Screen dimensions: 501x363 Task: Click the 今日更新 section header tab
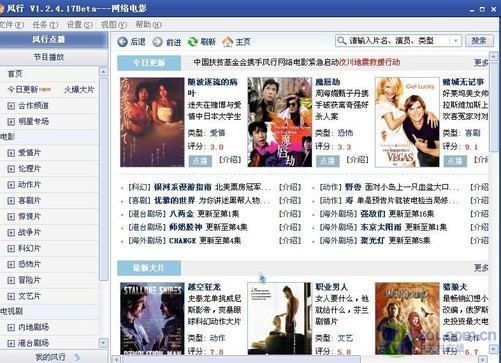[x=149, y=63]
